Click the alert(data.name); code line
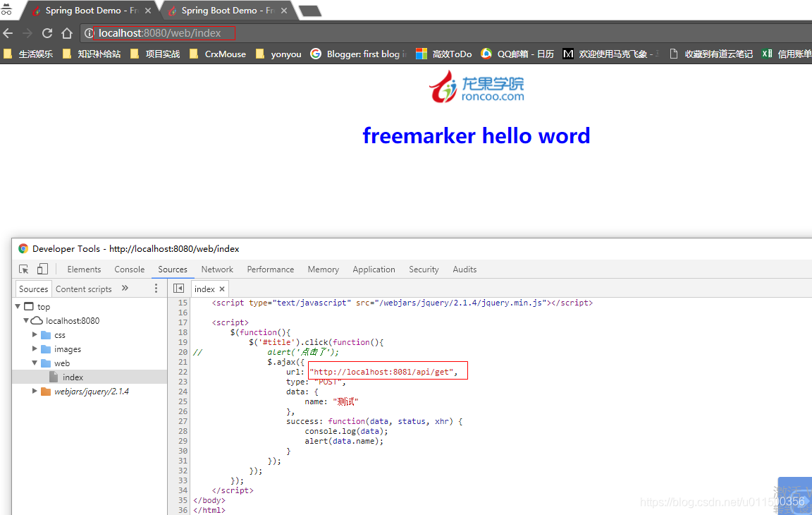The height and width of the screenshot is (515, 812). point(344,442)
